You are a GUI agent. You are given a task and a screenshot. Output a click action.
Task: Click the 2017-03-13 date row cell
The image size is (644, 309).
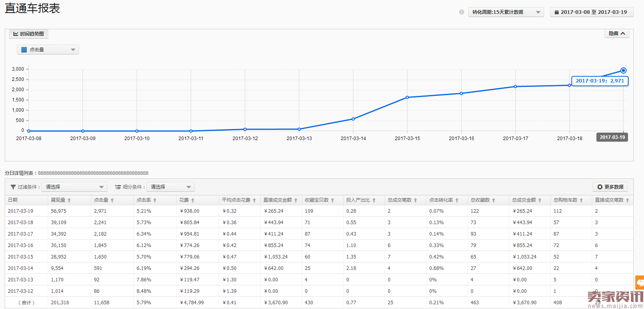click(x=21, y=280)
